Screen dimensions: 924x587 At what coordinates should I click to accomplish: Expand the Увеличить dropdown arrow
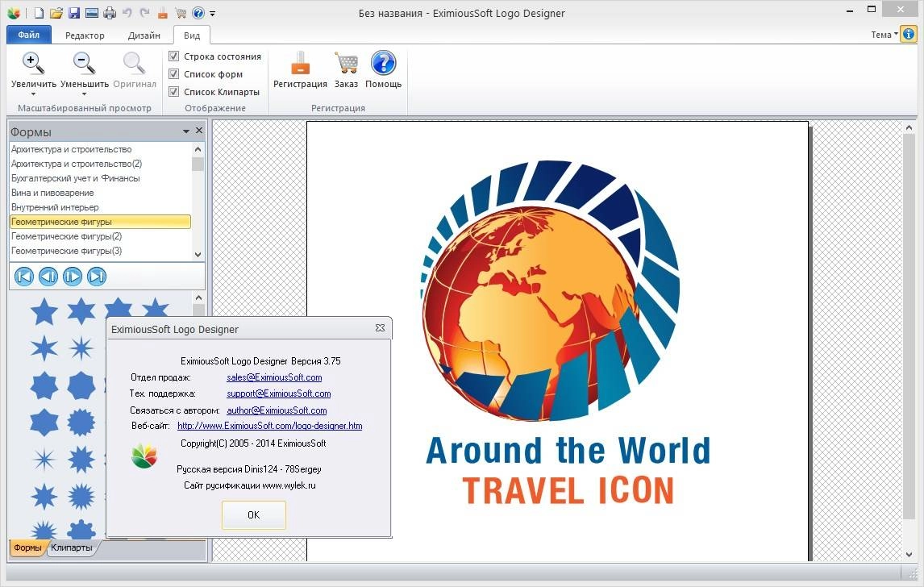[33, 94]
